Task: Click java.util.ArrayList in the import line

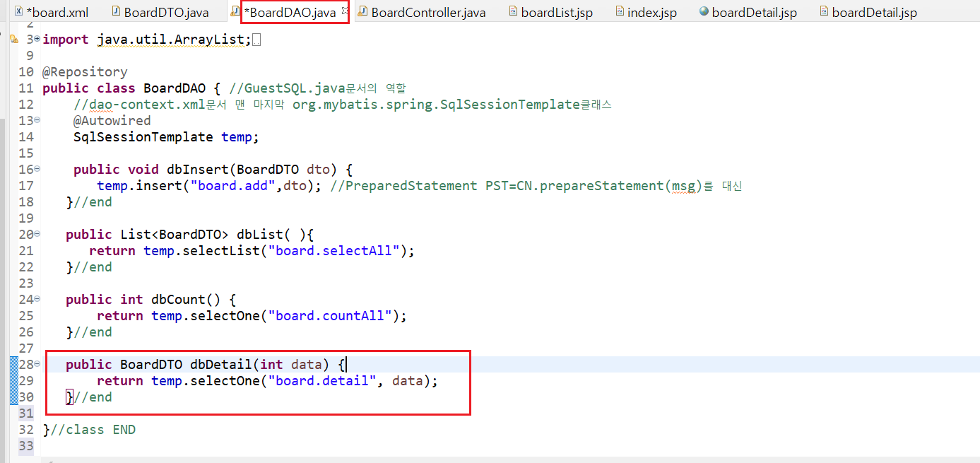Action: pyautogui.click(x=170, y=40)
